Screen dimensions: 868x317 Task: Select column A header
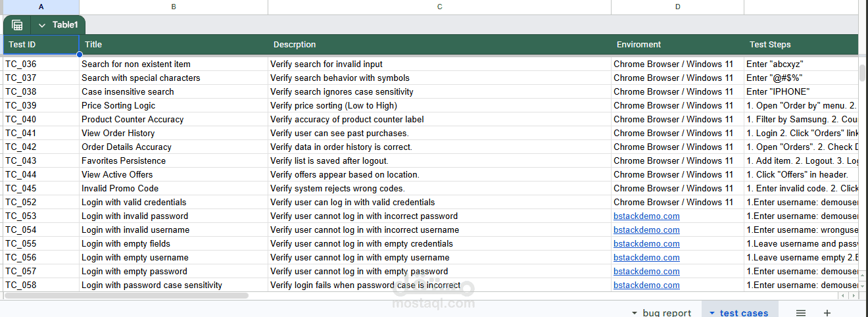tap(41, 7)
